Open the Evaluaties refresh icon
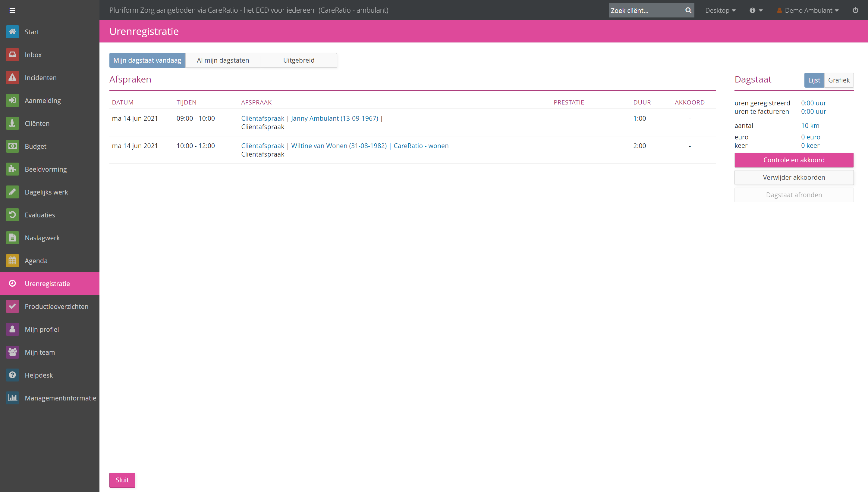 click(13, 215)
